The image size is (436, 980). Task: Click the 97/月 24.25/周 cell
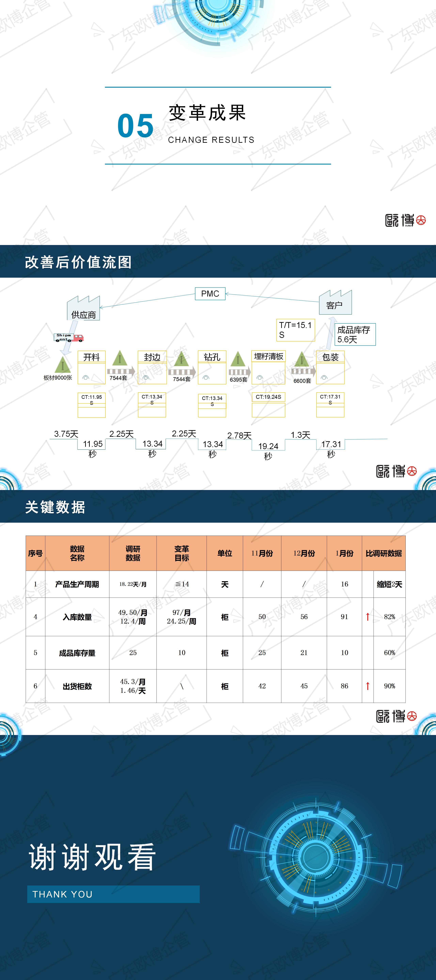pos(182,617)
